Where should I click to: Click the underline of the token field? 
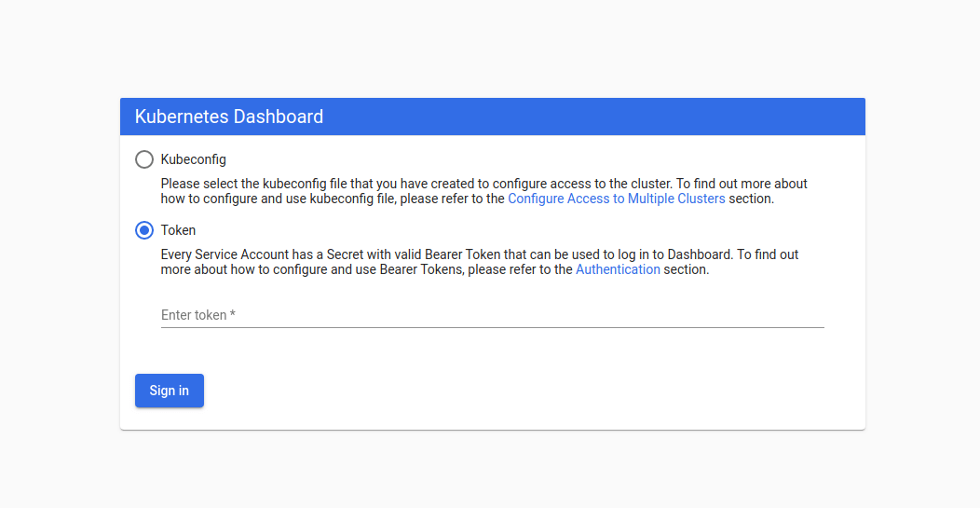(493, 327)
